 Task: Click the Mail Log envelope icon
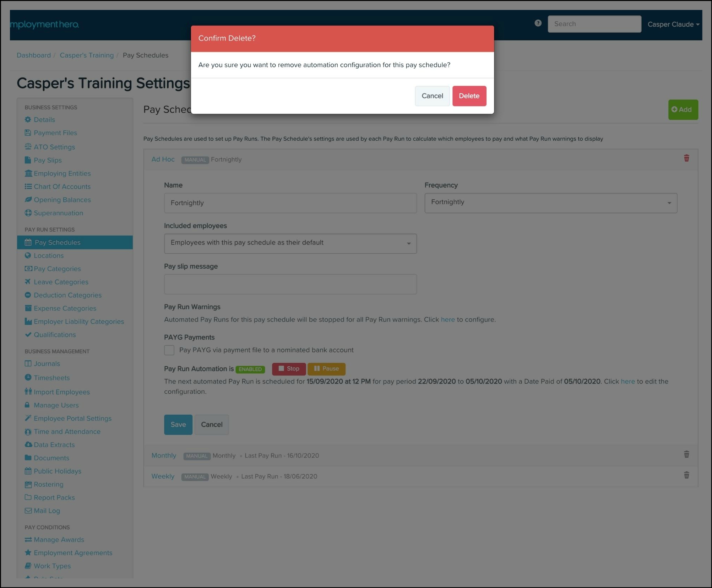click(28, 511)
